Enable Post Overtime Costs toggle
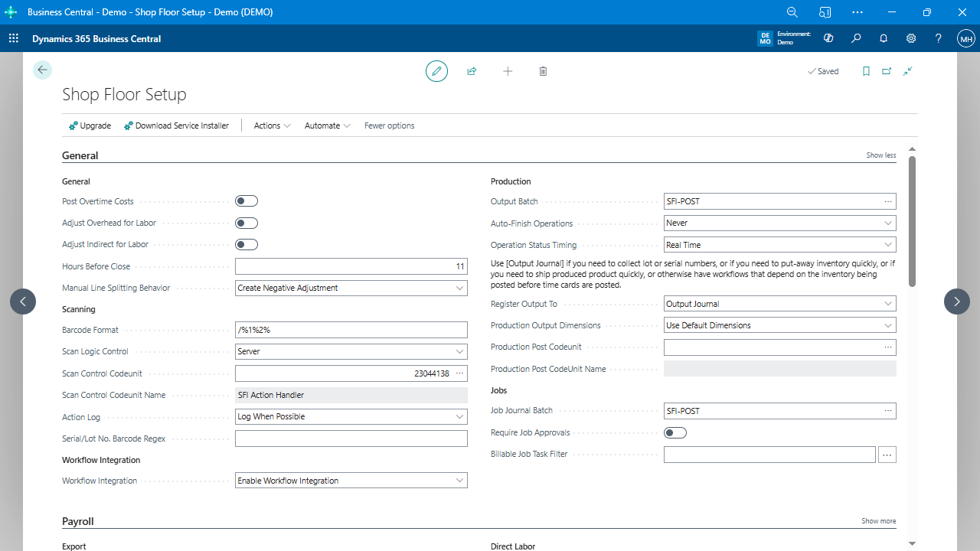 point(247,201)
